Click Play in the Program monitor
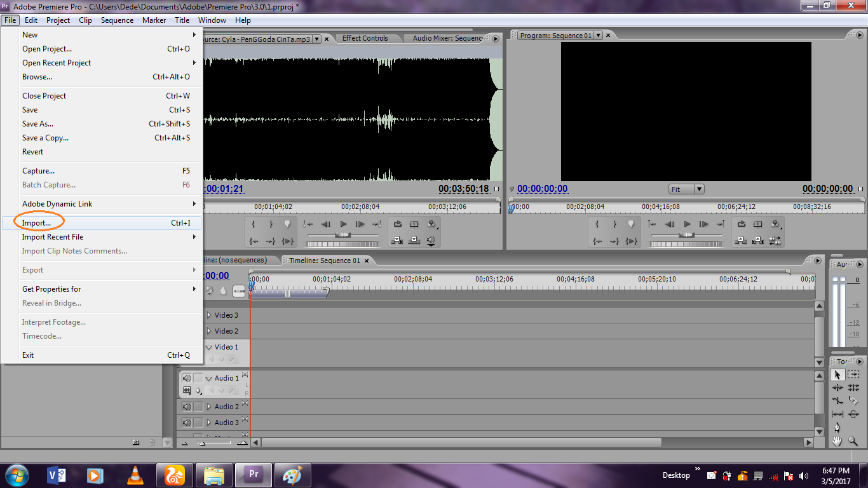 click(687, 224)
